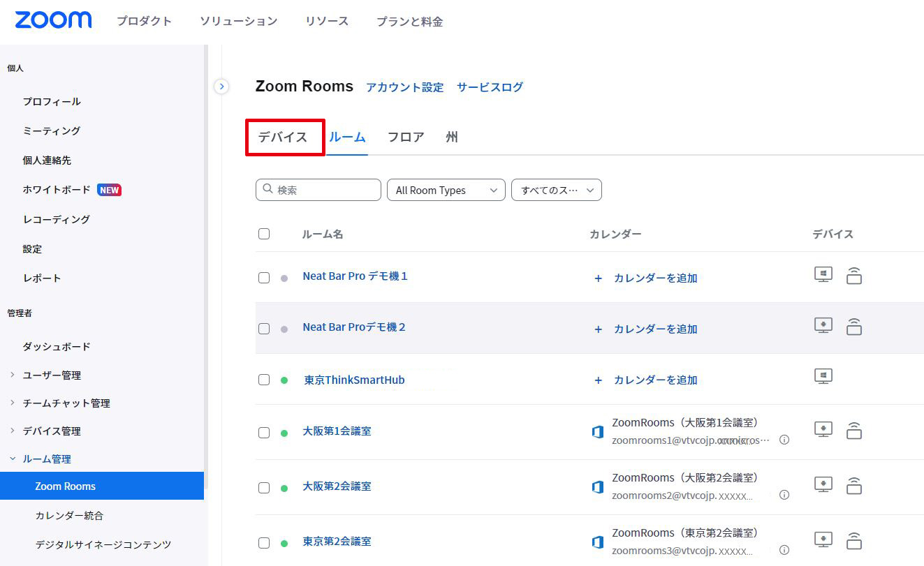Open デジタルサイネージコンテンツ in the sidebar

103,544
